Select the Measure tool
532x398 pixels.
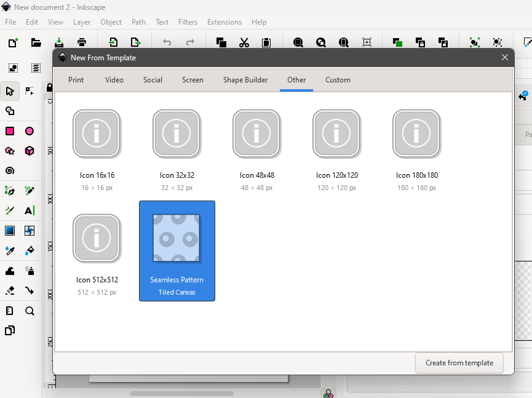(10, 311)
